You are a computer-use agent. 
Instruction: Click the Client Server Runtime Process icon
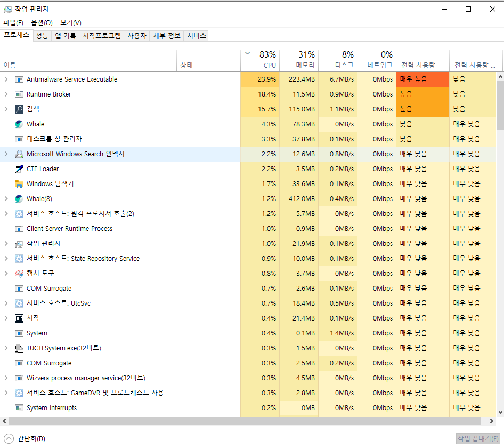click(19, 229)
